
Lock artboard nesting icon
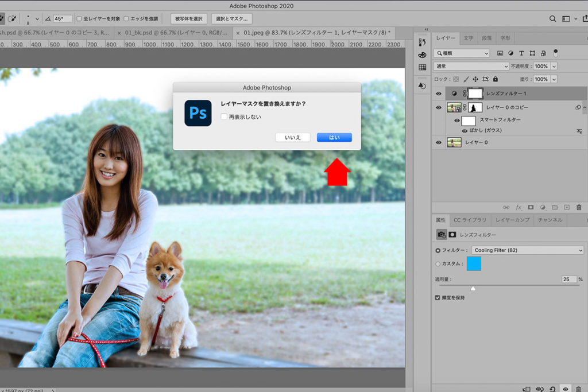click(x=486, y=79)
